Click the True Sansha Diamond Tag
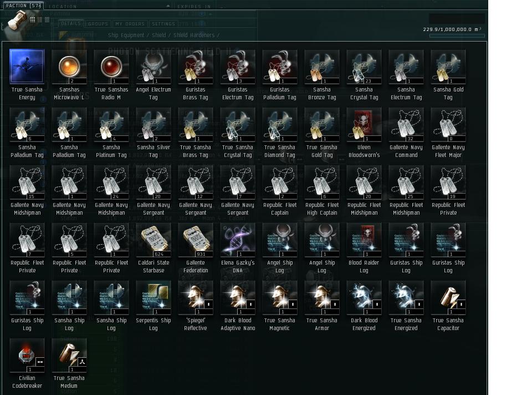Screen dimensions: 532x395 (x=279, y=124)
